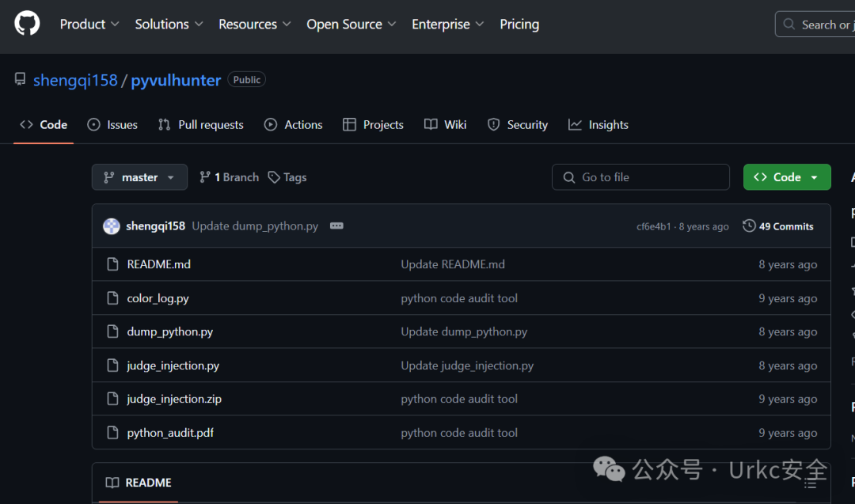Screen dimensions: 855x504
Task: Open the shengqi158 owner profile link
Action: click(75, 80)
